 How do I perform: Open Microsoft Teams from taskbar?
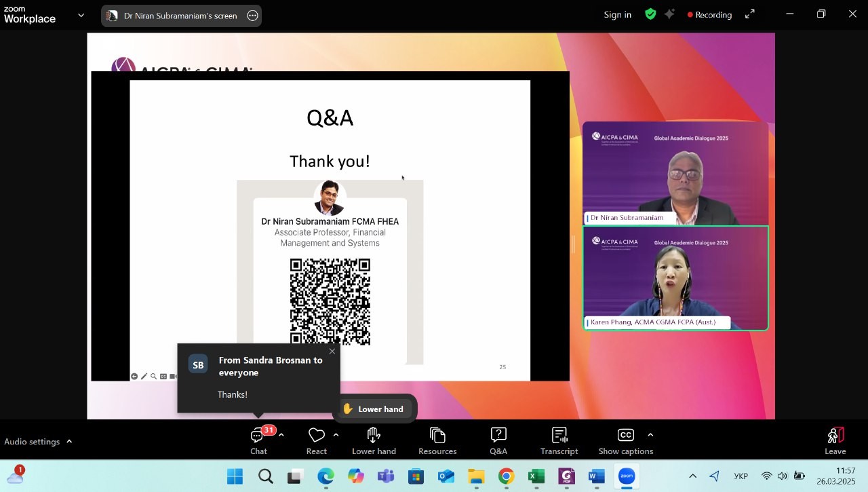point(386,477)
